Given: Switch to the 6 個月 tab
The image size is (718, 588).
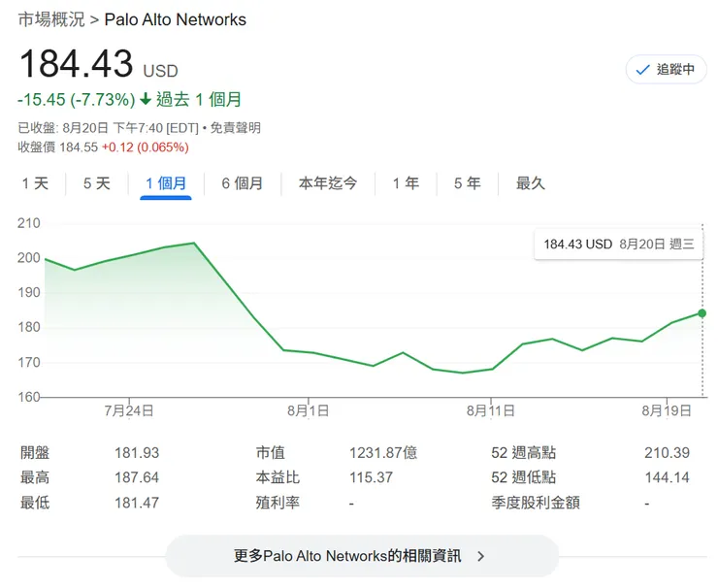Looking at the screenshot, I should coord(243,183).
